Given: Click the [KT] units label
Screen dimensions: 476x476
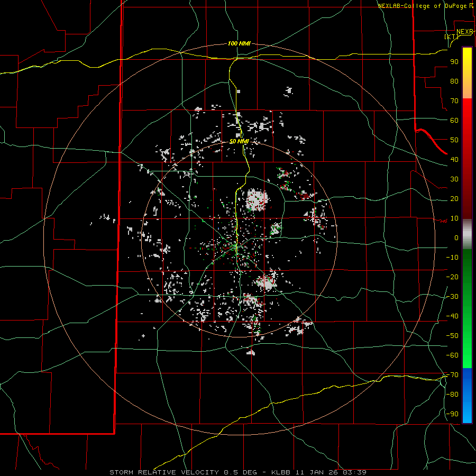Looking at the screenshot, I should point(452,36).
